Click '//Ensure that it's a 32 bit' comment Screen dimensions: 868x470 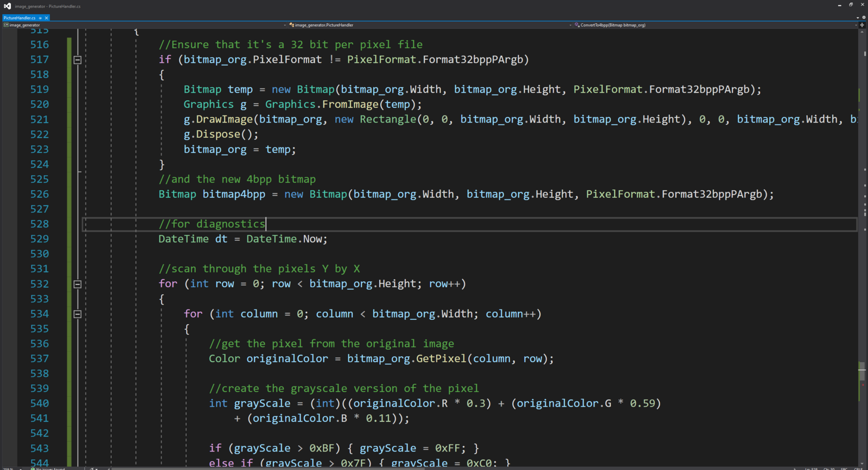click(x=290, y=44)
